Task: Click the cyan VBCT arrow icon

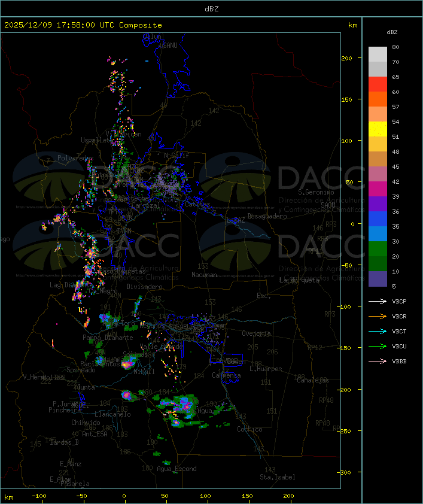Action: click(x=378, y=331)
